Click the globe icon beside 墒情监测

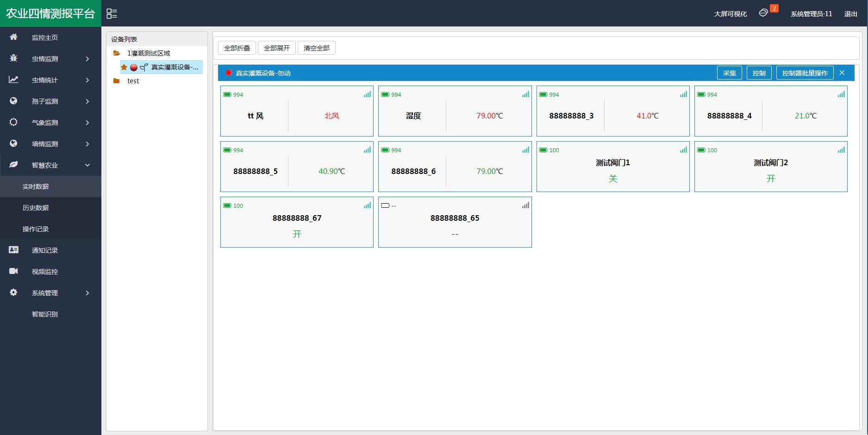click(13, 143)
